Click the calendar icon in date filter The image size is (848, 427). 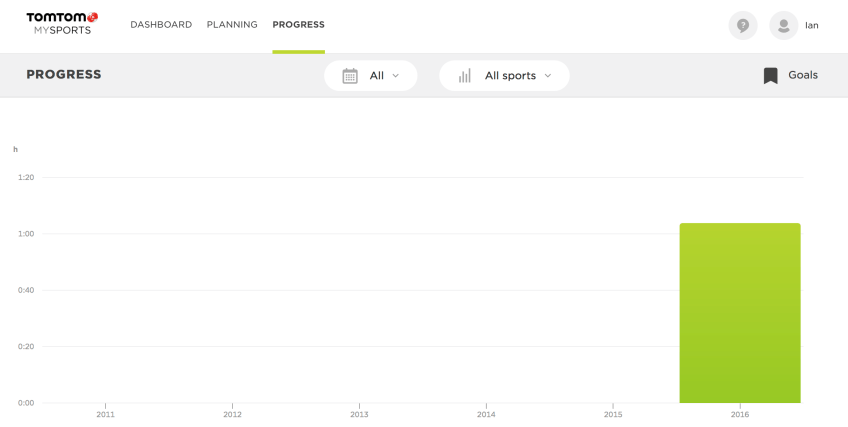350,76
